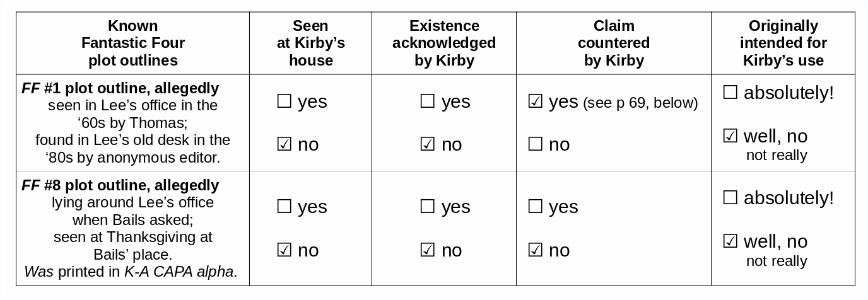Tick 'yes' for FF #1 existence acknowledged by Kirby

point(427,101)
